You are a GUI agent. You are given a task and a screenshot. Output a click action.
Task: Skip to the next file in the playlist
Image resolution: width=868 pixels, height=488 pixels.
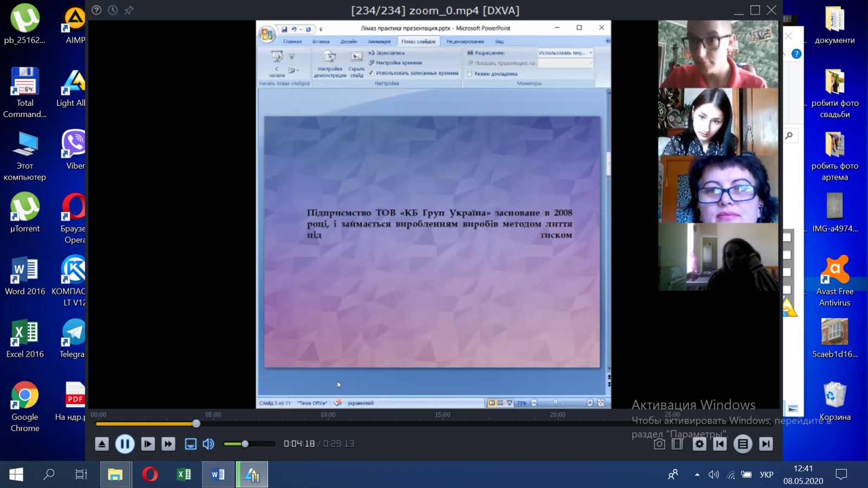coord(765,444)
